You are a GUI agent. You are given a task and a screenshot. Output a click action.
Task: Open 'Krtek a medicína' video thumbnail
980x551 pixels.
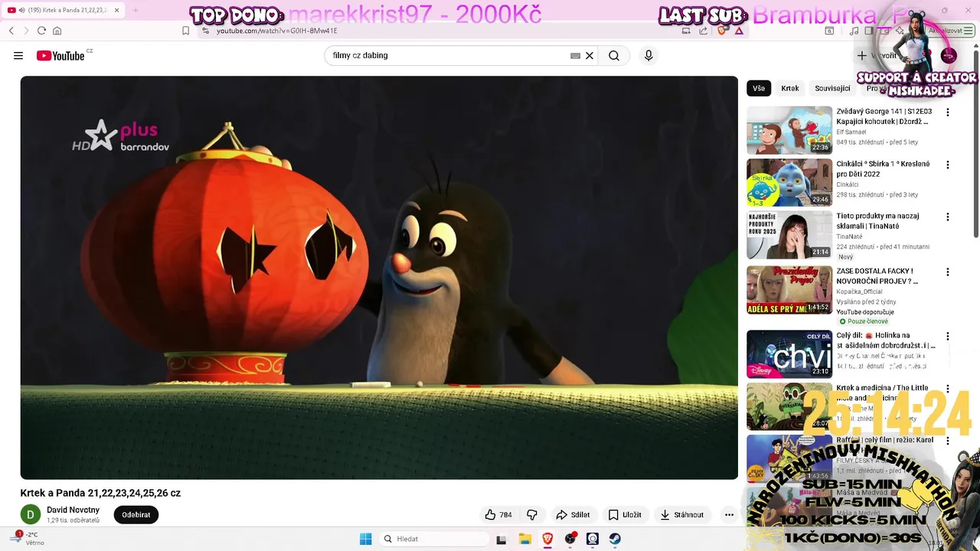tap(789, 406)
